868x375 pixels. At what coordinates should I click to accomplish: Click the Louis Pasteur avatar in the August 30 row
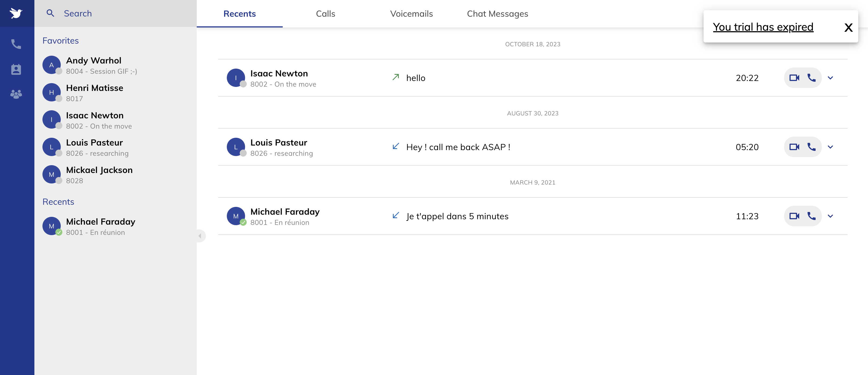pos(236,147)
